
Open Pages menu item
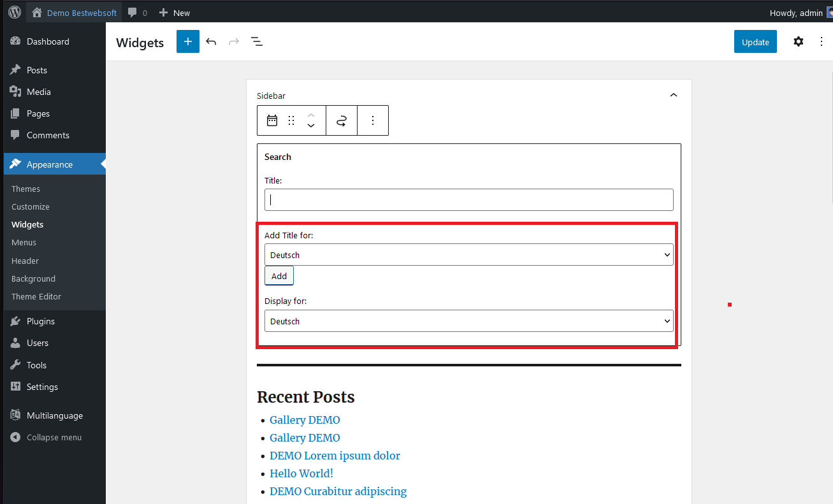click(38, 113)
